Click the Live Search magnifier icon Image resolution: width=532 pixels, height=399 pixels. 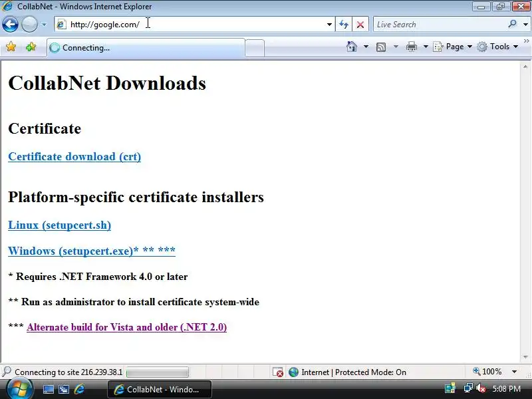512,24
